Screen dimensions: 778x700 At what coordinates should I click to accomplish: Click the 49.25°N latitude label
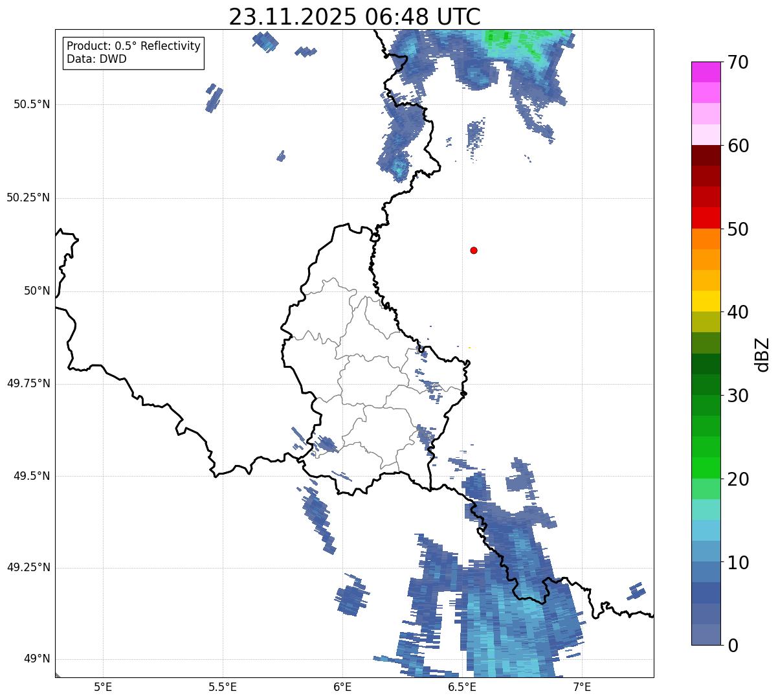pyautogui.click(x=28, y=567)
